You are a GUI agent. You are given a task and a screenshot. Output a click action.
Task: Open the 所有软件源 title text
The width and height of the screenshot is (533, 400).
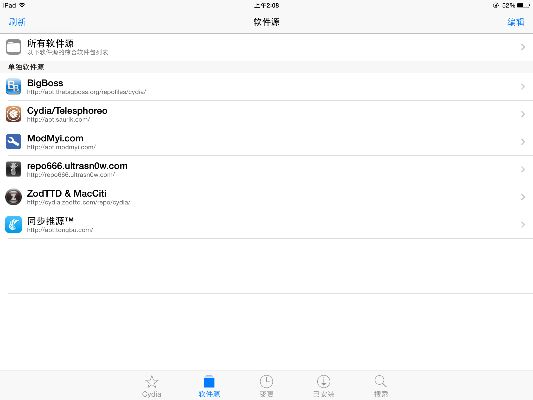tap(50, 44)
